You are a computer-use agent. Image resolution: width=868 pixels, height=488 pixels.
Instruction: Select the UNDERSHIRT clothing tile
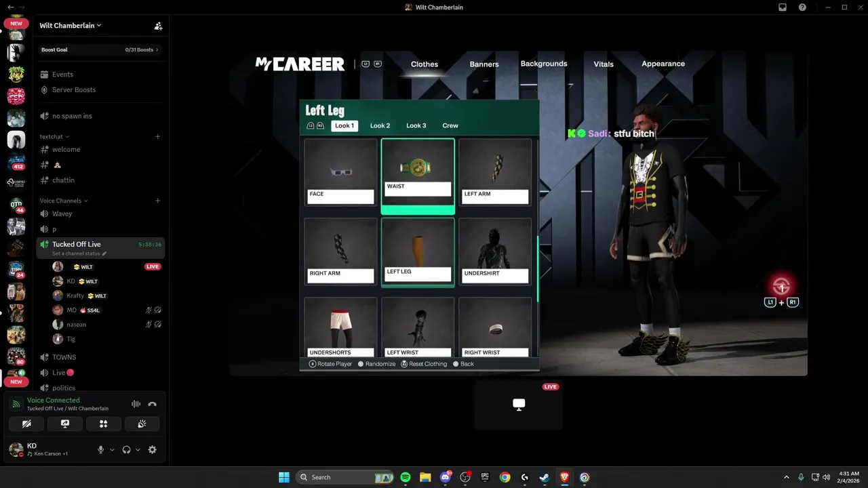pyautogui.click(x=495, y=251)
